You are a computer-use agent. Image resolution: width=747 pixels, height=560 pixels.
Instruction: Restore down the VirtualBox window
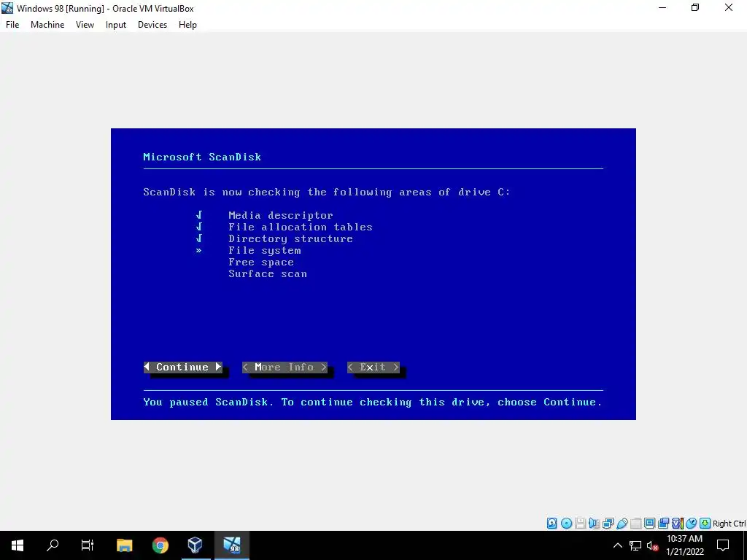695,8
